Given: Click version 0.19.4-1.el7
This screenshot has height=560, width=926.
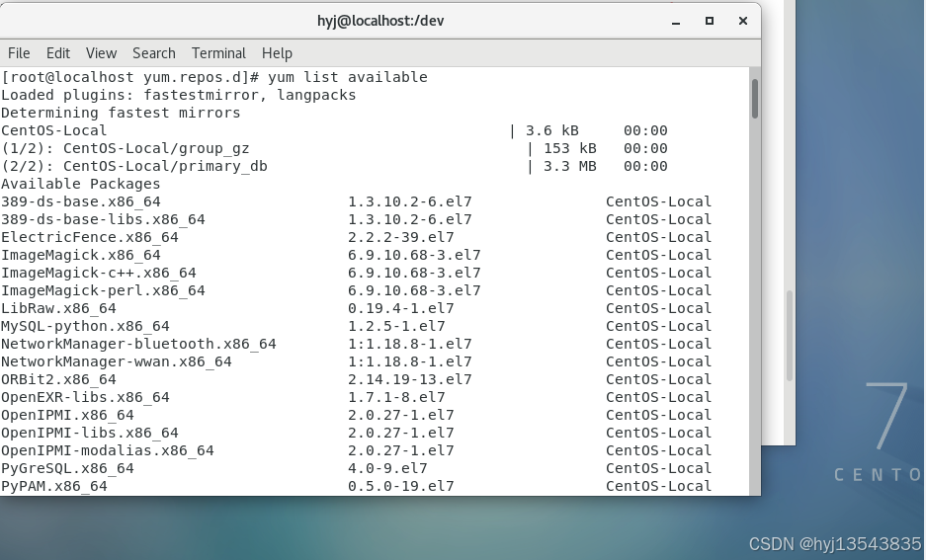Looking at the screenshot, I should point(401,308).
